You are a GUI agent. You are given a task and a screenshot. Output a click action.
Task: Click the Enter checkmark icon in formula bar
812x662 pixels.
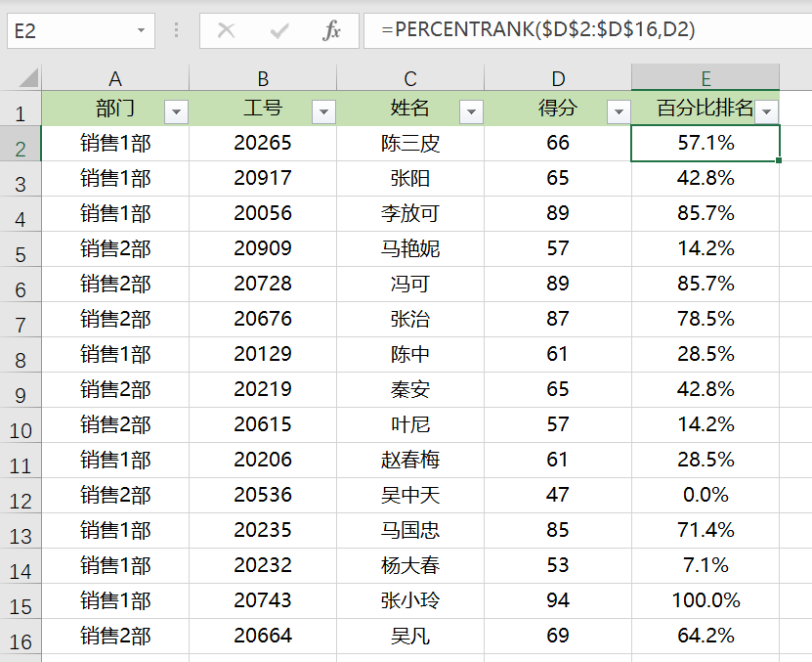279,31
